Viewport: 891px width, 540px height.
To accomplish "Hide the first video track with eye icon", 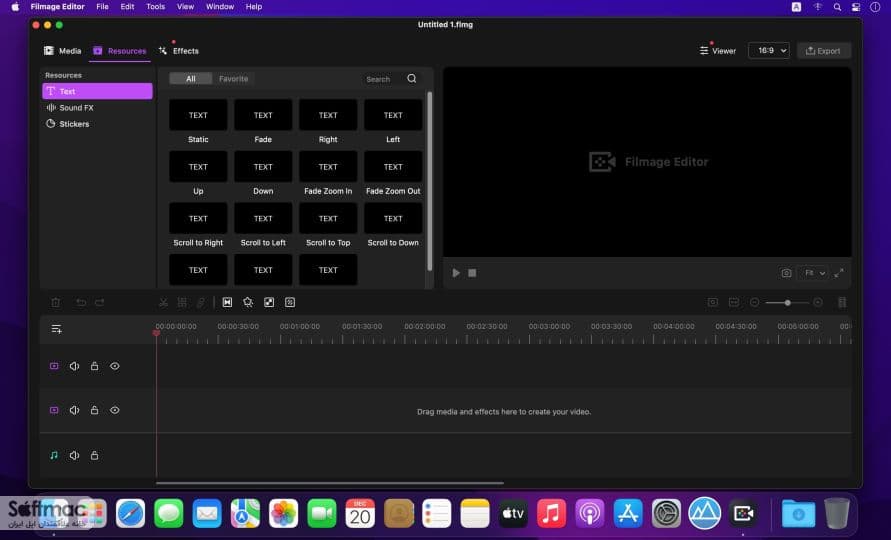I will pyautogui.click(x=115, y=366).
